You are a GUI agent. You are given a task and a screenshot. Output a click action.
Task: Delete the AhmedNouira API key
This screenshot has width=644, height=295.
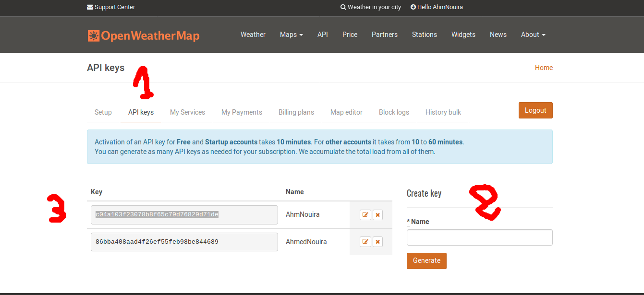[378, 242]
